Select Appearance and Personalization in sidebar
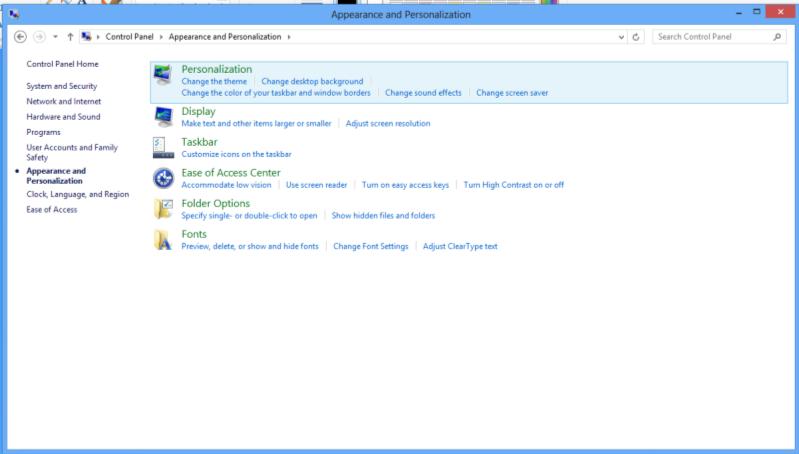The height and width of the screenshot is (454, 799). click(x=56, y=176)
